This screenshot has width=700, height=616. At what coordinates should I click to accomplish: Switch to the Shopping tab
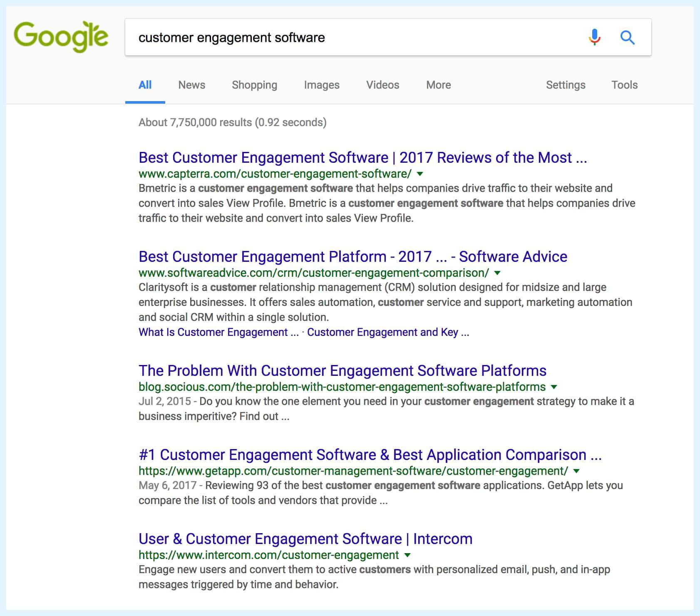(254, 85)
